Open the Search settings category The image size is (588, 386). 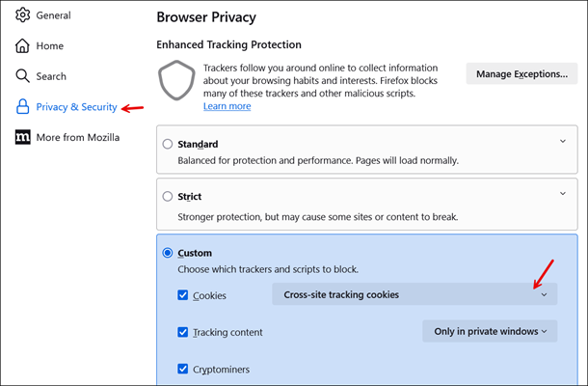click(x=40, y=76)
